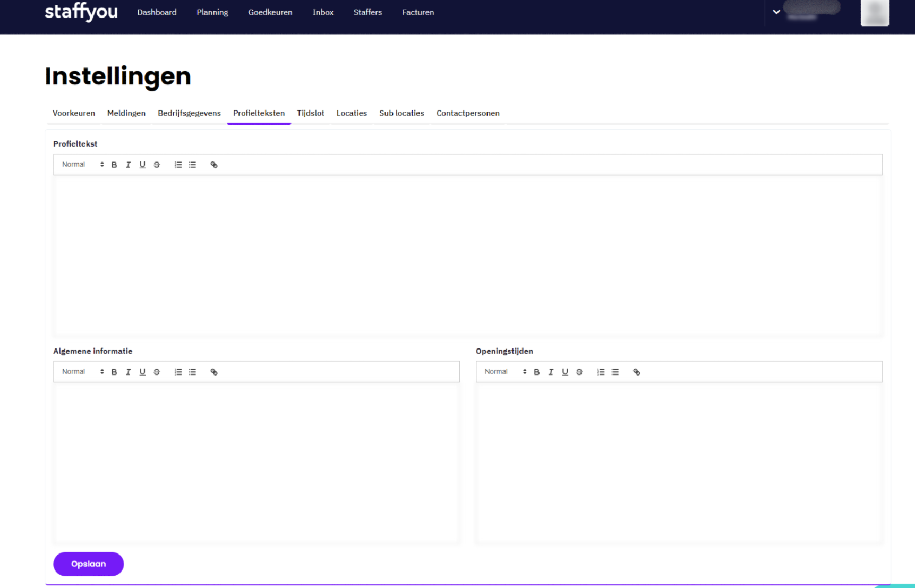This screenshot has width=915, height=588.
Task: Add numbered list in Profieltekst editor
Action: point(178,165)
